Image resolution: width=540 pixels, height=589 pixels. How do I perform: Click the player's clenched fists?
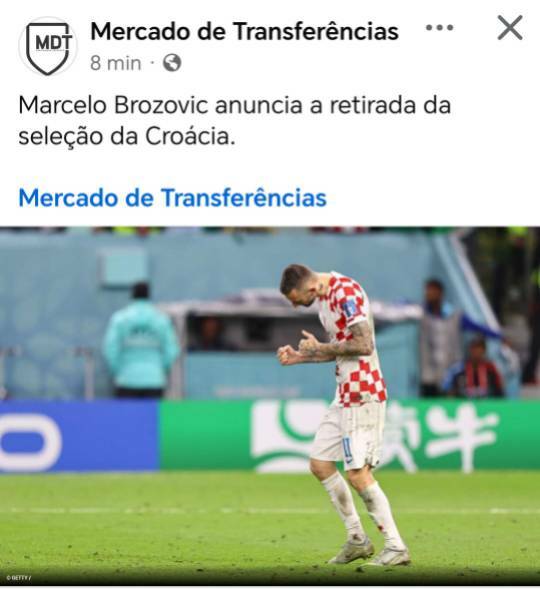[297, 349]
